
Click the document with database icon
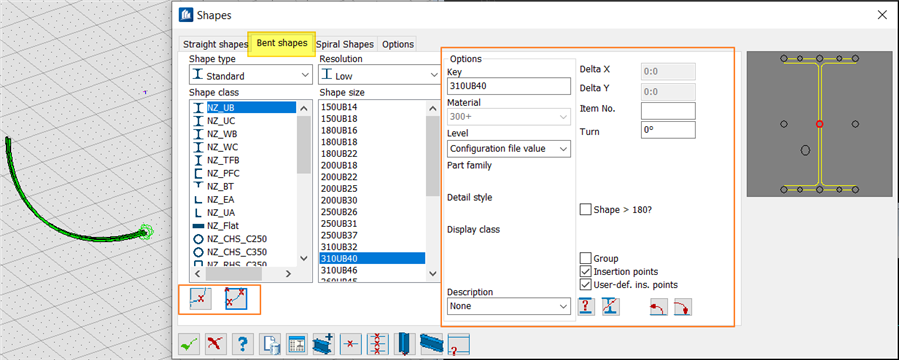270,344
